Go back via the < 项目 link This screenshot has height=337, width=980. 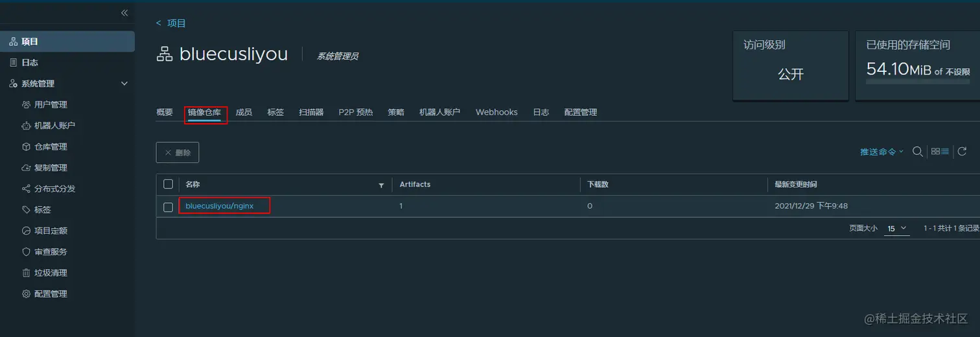coord(171,23)
